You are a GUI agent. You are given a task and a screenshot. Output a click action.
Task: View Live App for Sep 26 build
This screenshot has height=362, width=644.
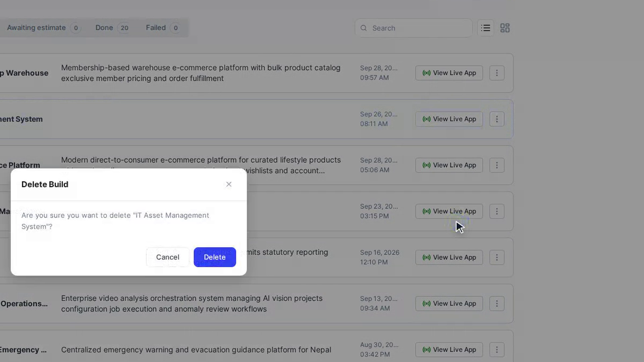(x=449, y=119)
